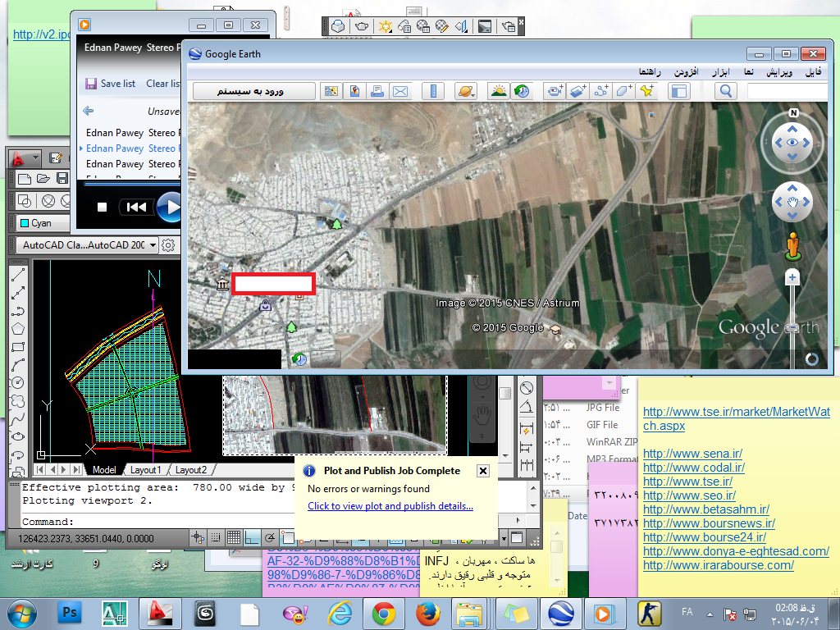
Task: Click the museum placemark icon on the map
Action: click(222, 284)
